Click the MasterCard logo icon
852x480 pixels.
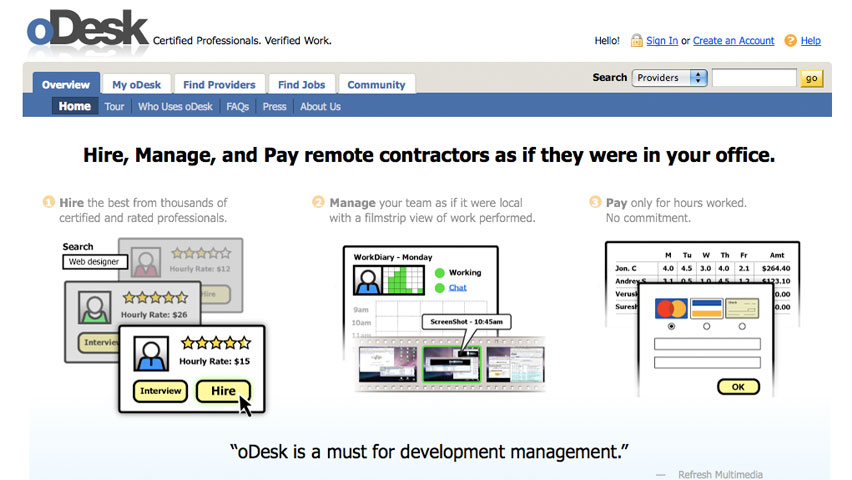coord(672,308)
